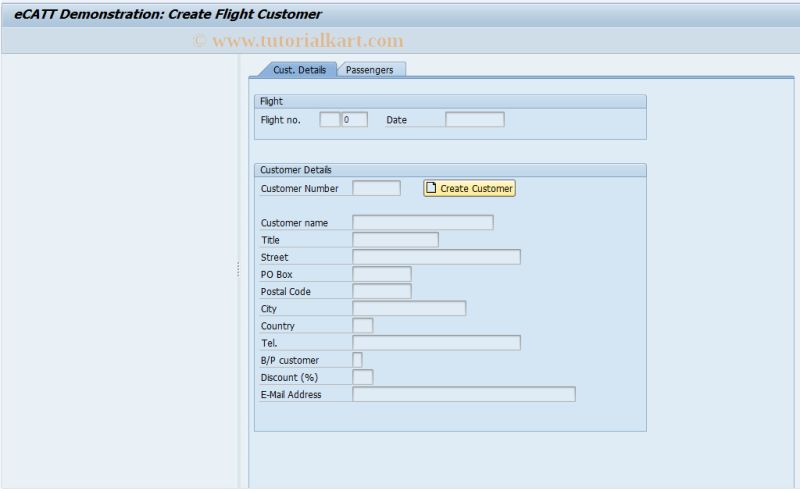Click the Flight group header
The height and width of the screenshot is (491, 800).
(x=451, y=101)
